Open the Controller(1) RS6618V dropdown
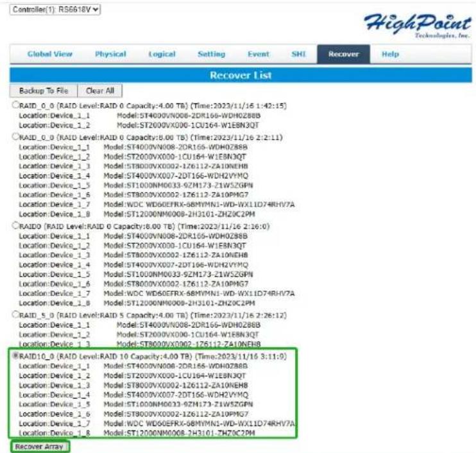476x453 pixels. click(x=55, y=10)
